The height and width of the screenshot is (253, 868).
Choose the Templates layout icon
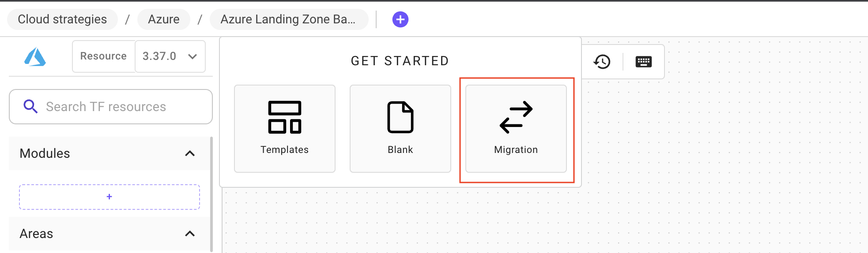tap(285, 117)
